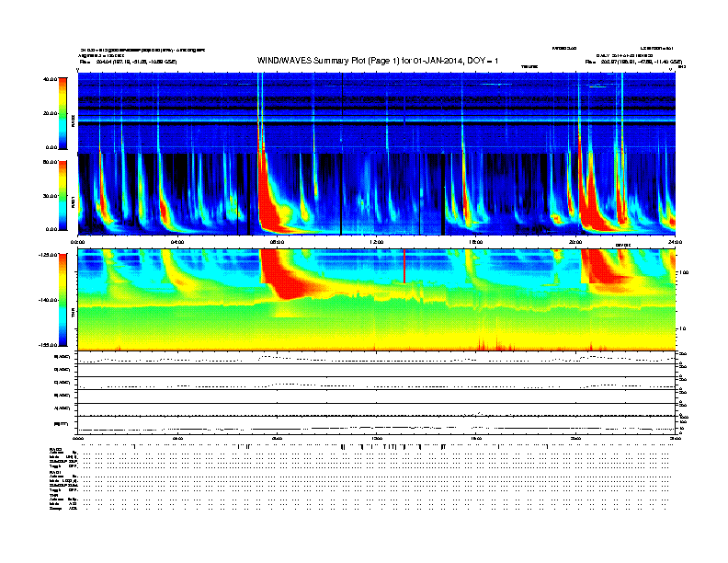Click 24:00 tick label below RAD1 spectrogram
Viewport: 728px width, 563px height.
tap(675, 242)
